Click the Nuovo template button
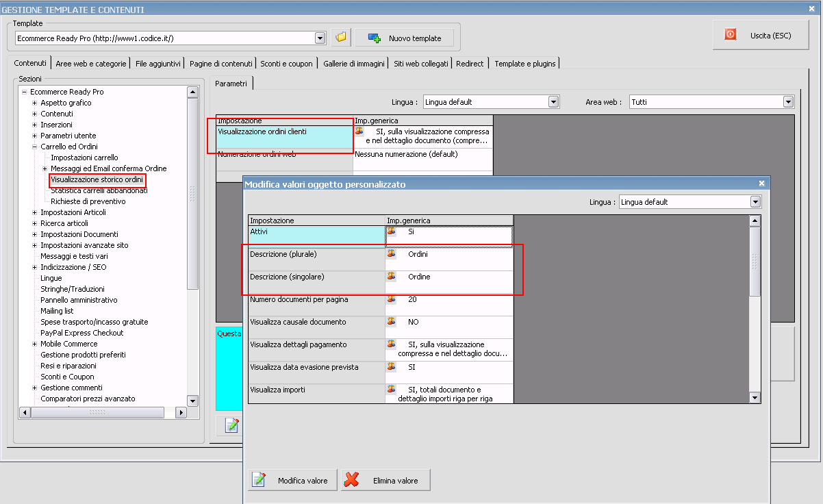This screenshot has width=823, height=504. click(405, 38)
